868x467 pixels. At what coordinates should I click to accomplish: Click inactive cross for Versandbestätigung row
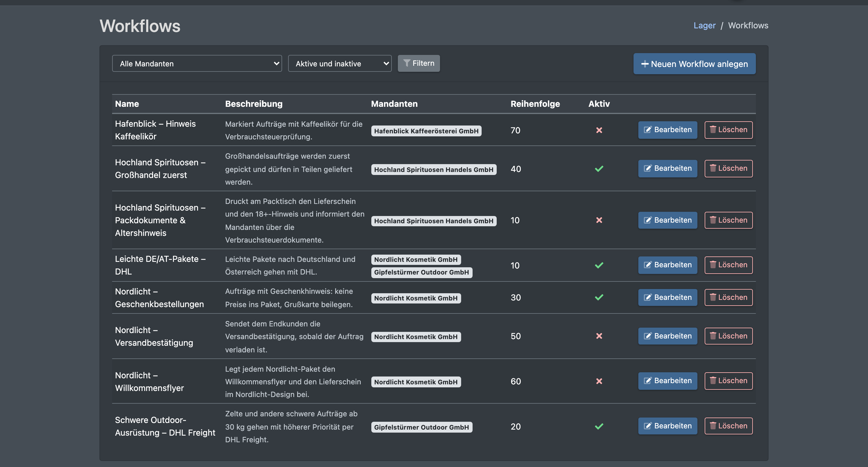pos(599,336)
